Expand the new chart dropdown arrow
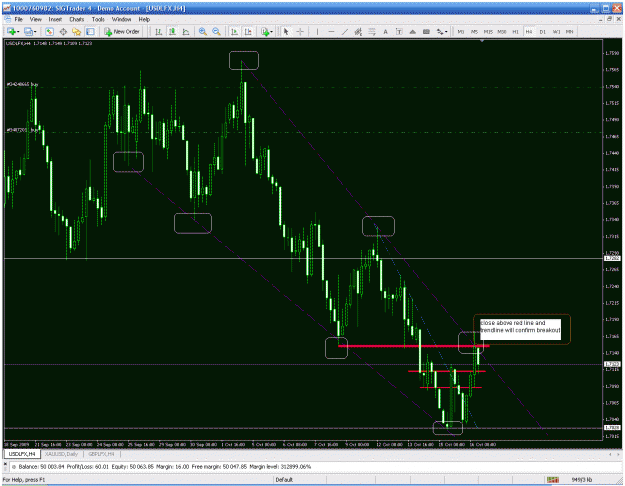The height and width of the screenshot is (486, 625). (x=18, y=32)
